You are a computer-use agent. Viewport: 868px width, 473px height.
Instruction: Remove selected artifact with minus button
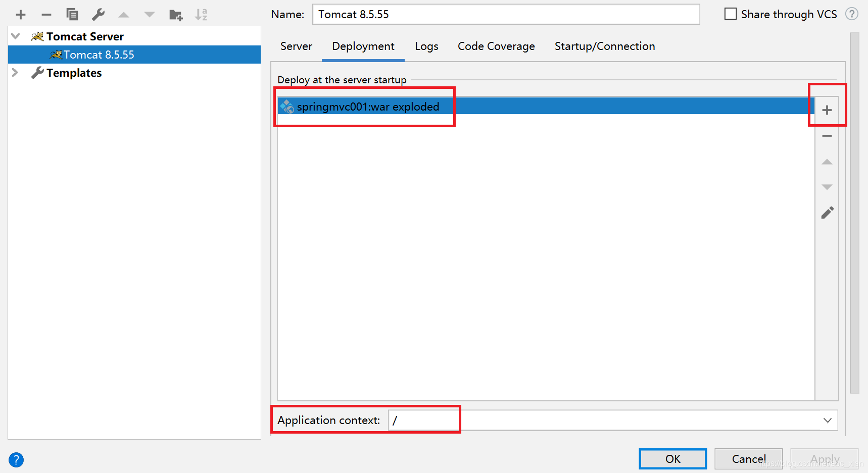(x=827, y=136)
